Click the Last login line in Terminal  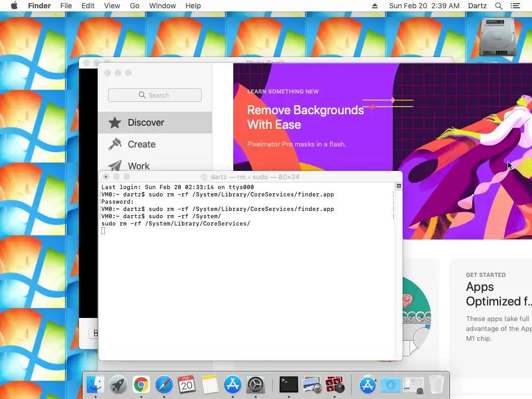tap(178, 187)
